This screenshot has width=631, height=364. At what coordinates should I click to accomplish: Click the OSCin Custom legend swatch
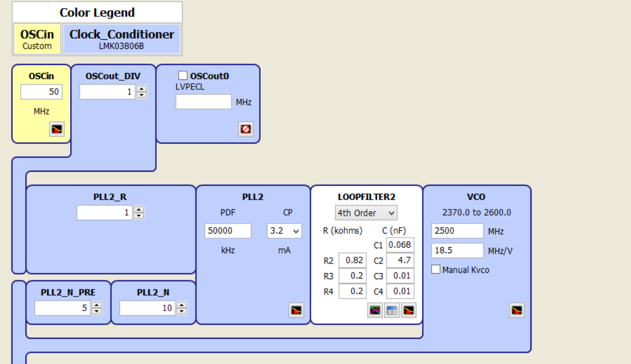(37, 39)
